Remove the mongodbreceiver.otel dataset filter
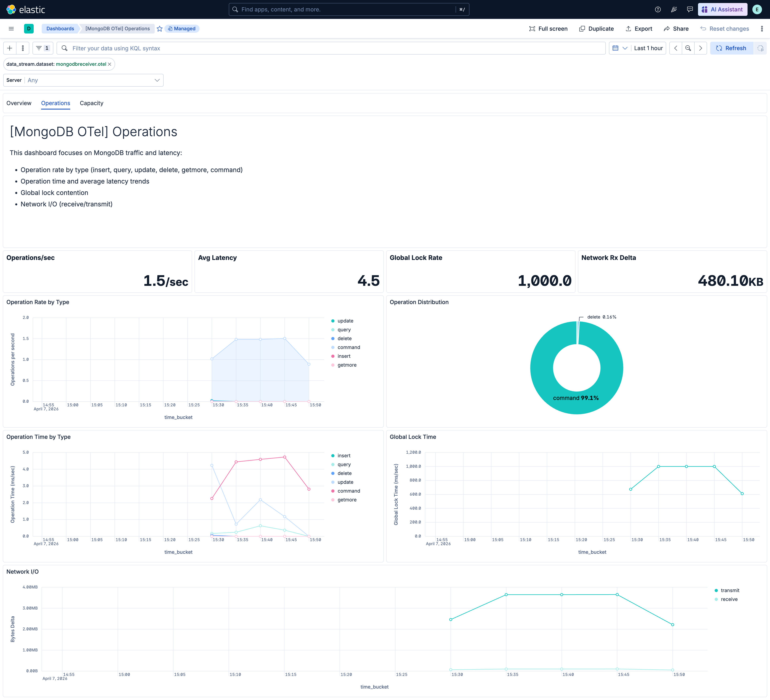The image size is (770, 700). (x=110, y=64)
